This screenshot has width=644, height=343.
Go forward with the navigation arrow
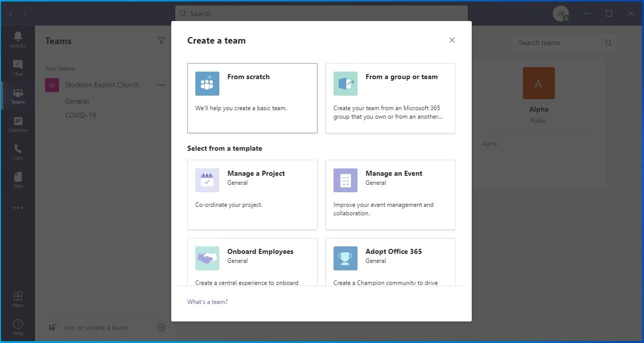[25, 14]
